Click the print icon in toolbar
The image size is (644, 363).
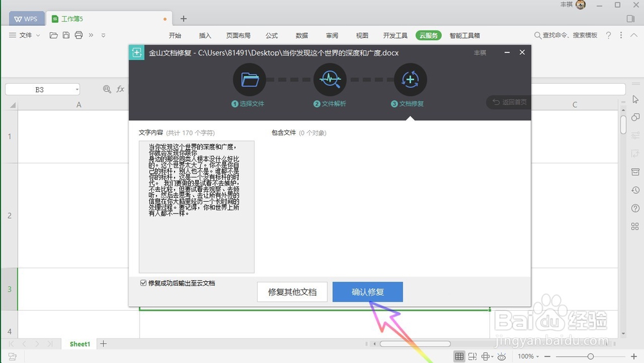coord(79,35)
